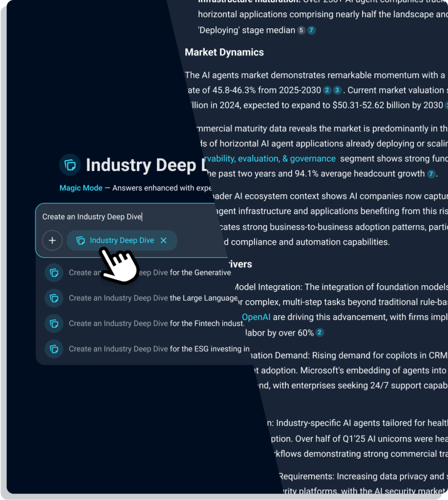This screenshot has width=448, height=500.
Task: Open citation 2 after '2025-2030'
Action: pyautogui.click(x=327, y=90)
